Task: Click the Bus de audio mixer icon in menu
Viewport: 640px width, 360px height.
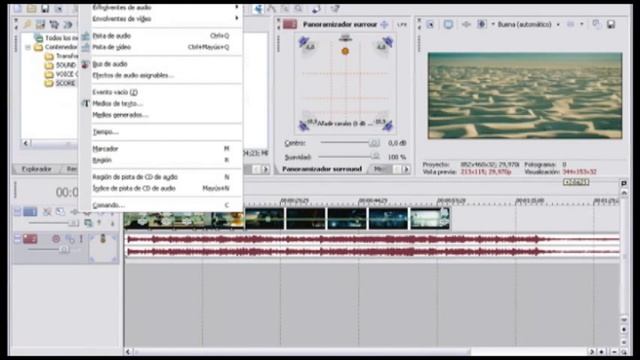Action: pos(85,64)
